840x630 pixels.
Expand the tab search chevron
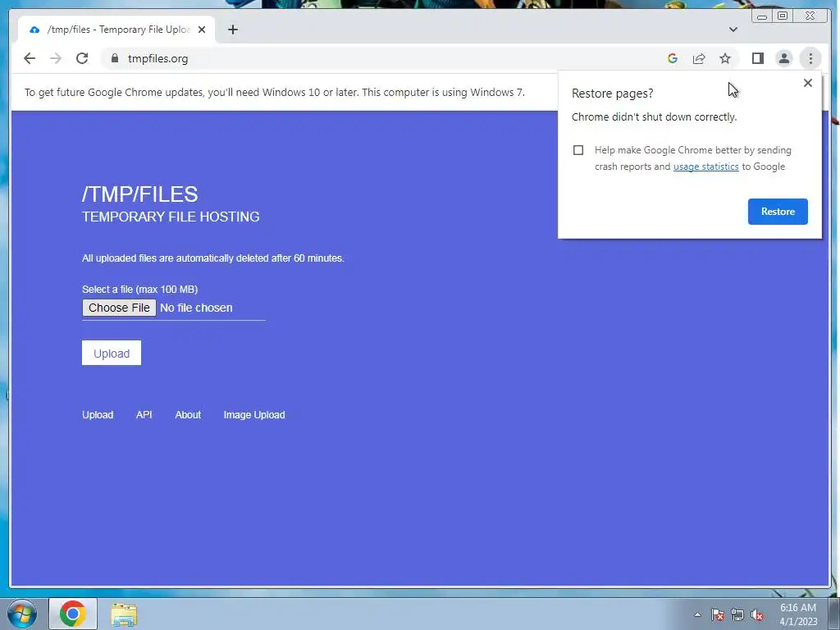coord(733,30)
